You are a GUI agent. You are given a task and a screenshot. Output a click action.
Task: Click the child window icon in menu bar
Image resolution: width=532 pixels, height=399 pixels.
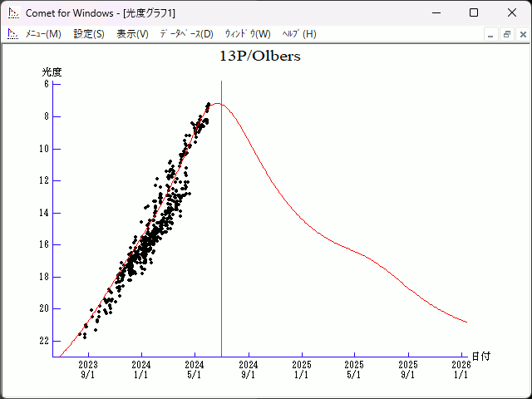(13, 34)
